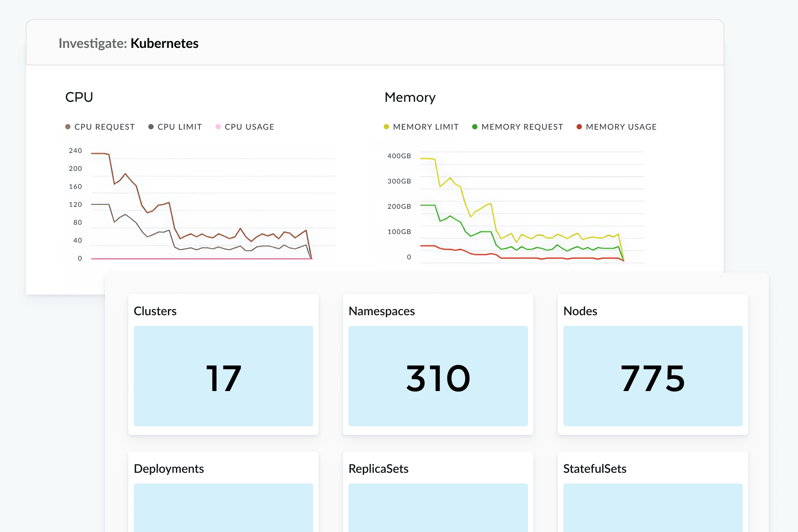This screenshot has width=798, height=532.
Task: Click the brown CPU REQUEST legend dot
Action: (x=68, y=127)
